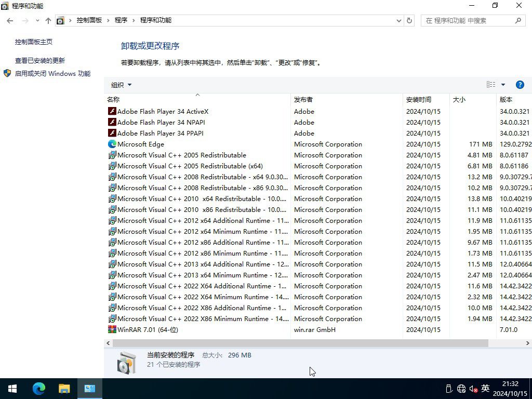Expand the address bar history dropdown chevron
The width and height of the screenshot is (532, 399).
click(x=399, y=20)
